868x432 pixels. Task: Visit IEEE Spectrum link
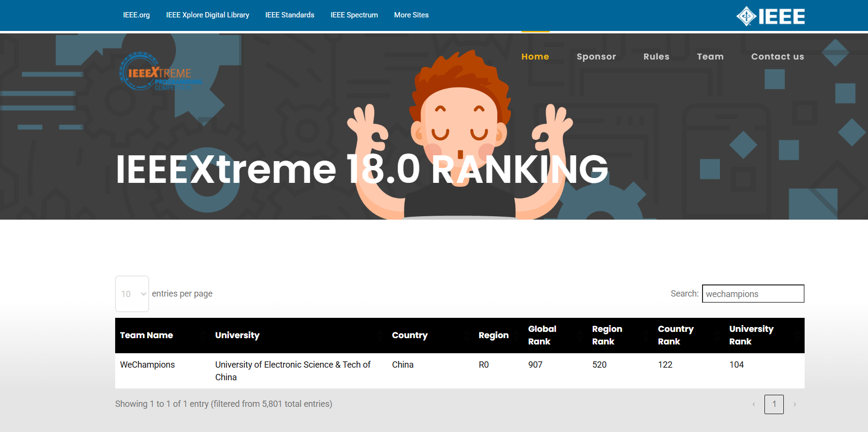pyautogui.click(x=354, y=15)
